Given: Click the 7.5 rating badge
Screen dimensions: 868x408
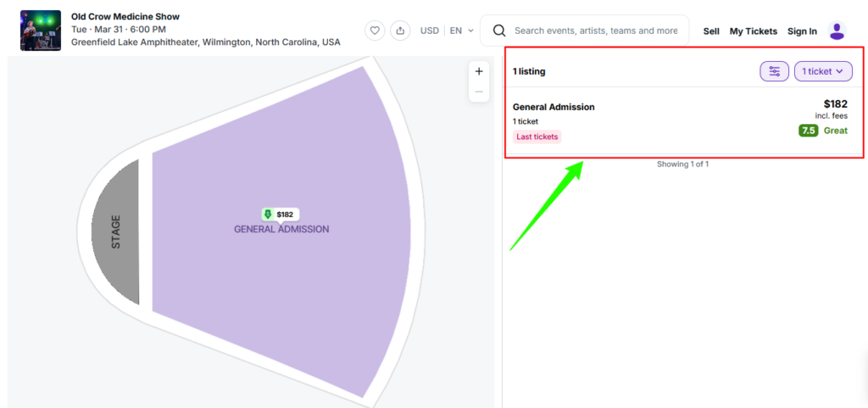Looking at the screenshot, I should point(808,131).
